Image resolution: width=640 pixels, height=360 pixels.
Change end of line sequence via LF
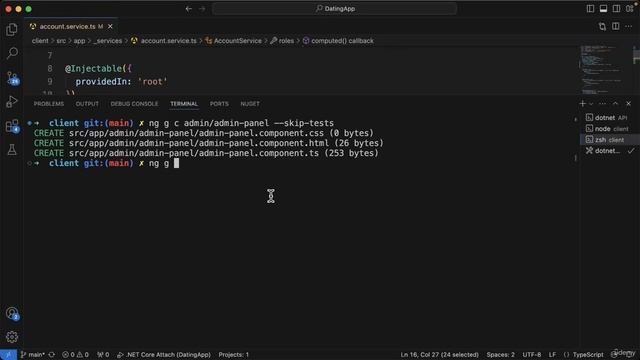[x=552, y=355]
